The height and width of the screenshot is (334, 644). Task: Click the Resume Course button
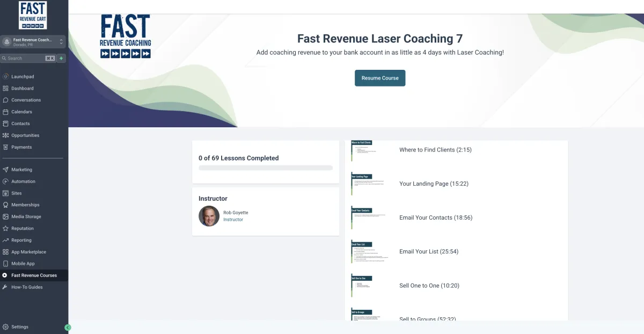[380, 78]
